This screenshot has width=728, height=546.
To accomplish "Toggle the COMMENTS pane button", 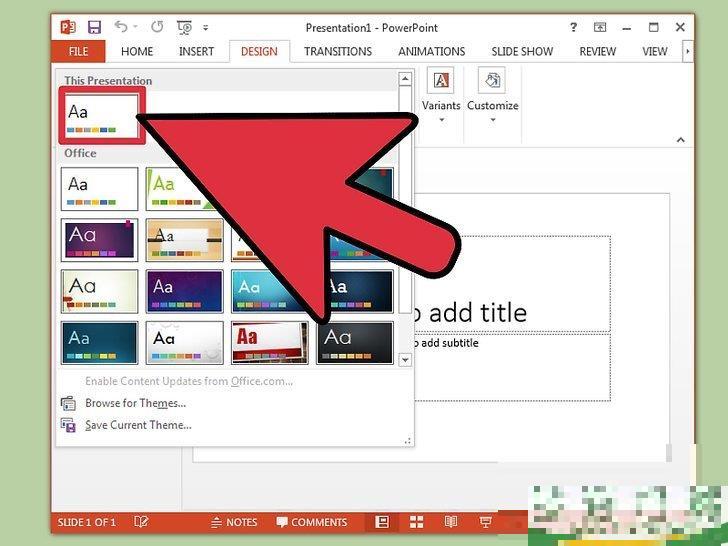I will click(x=312, y=522).
